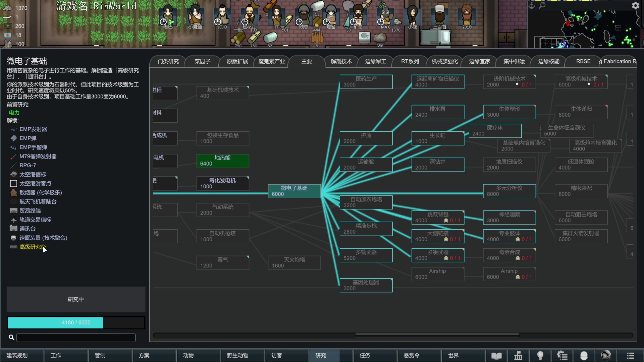644x362 pixels.
Task: Open the main menu list icon
Action: click(631, 356)
